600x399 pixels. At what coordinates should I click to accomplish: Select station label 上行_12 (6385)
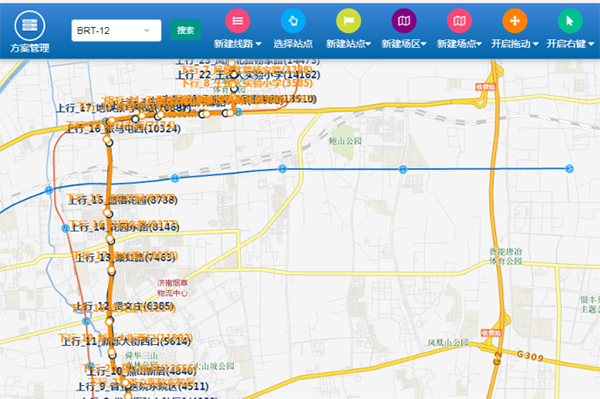(124, 306)
